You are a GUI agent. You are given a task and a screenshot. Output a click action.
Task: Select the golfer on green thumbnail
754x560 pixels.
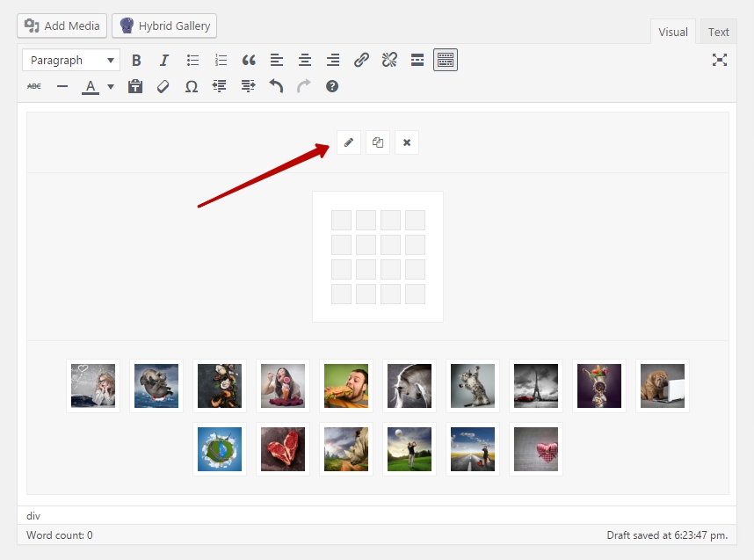click(x=410, y=449)
